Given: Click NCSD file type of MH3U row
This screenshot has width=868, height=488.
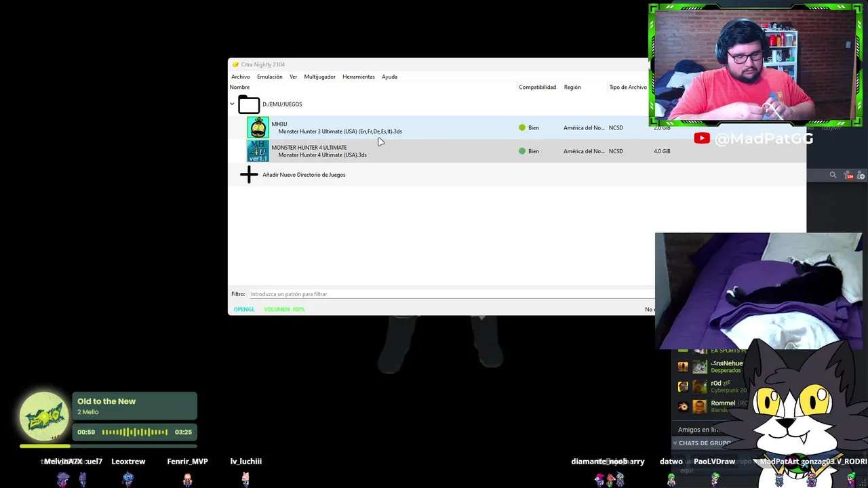Looking at the screenshot, I should point(616,127).
